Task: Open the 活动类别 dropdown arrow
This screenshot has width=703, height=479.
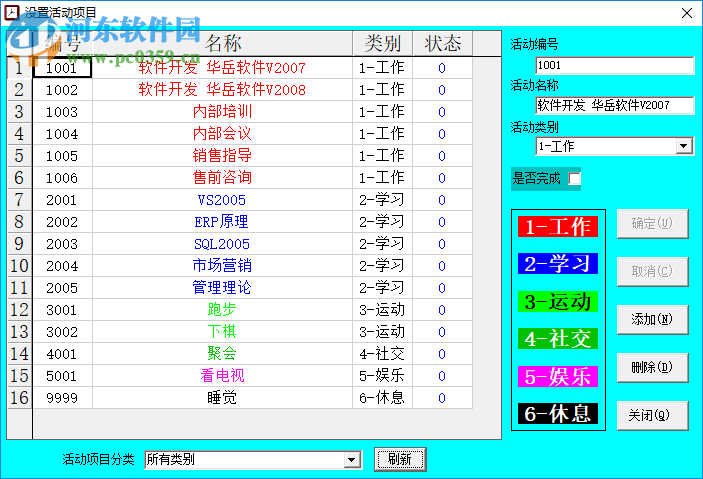Action: coord(683,146)
